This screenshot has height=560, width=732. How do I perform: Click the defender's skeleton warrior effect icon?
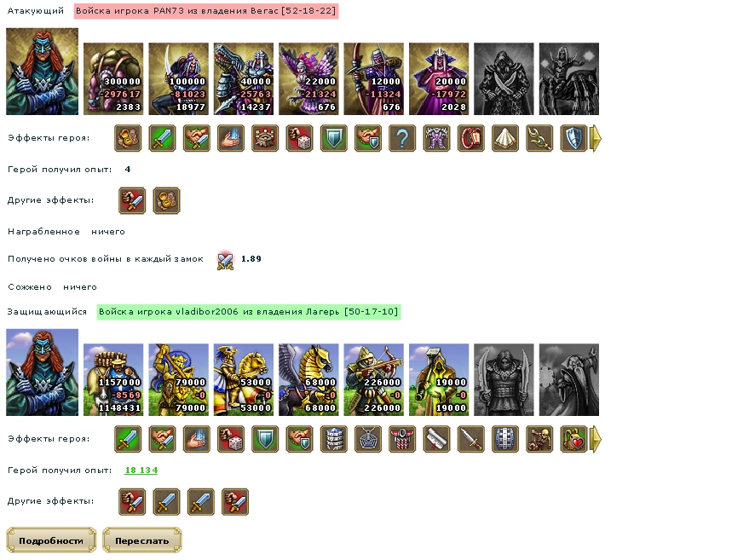539,439
